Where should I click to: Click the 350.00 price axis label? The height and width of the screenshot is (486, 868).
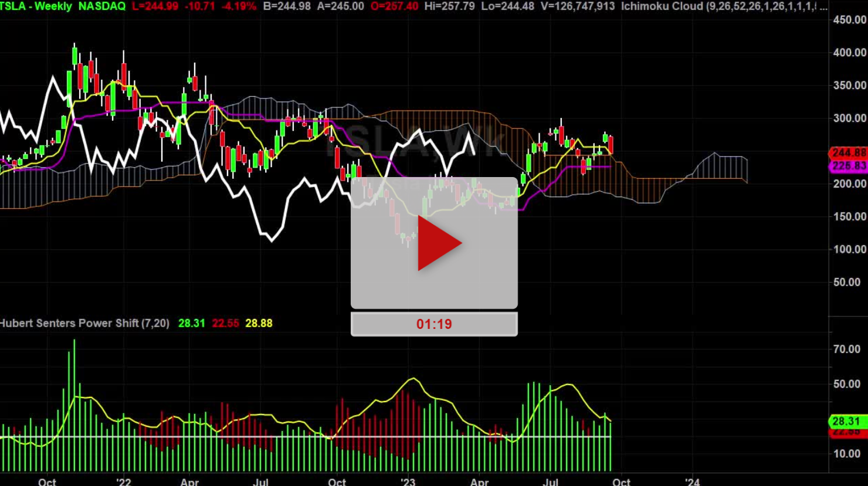pyautogui.click(x=850, y=85)
